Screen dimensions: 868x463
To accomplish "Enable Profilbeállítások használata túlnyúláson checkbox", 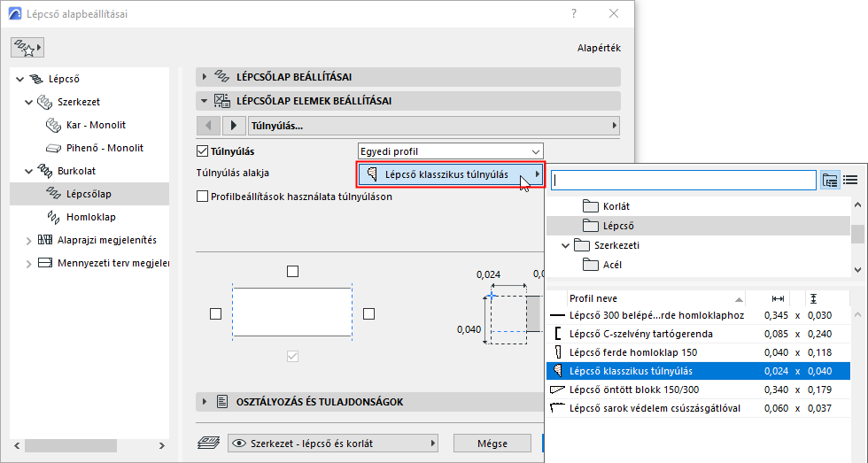I will 203,197.
